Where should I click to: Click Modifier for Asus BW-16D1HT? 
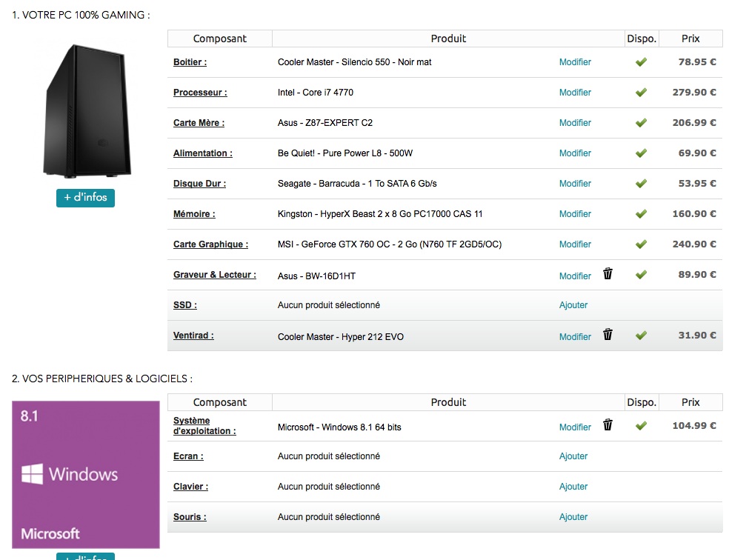point(575,276)
